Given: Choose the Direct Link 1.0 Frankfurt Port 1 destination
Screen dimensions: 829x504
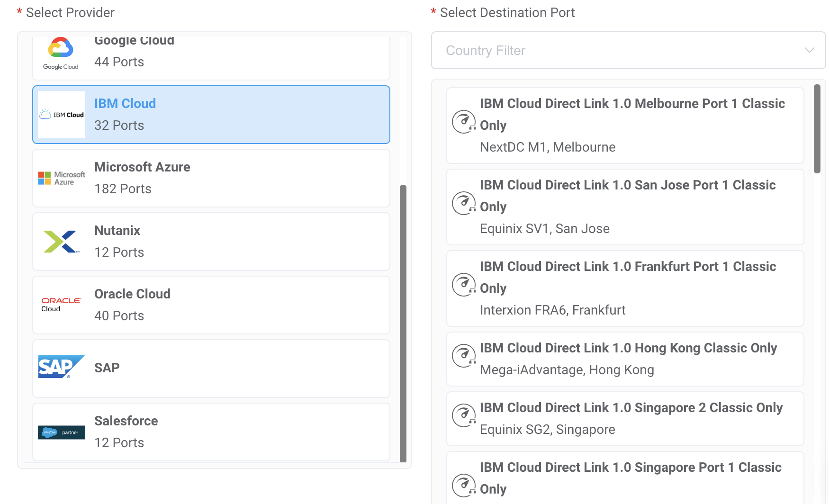Looking at the screenshot, I should coord(625,288).
